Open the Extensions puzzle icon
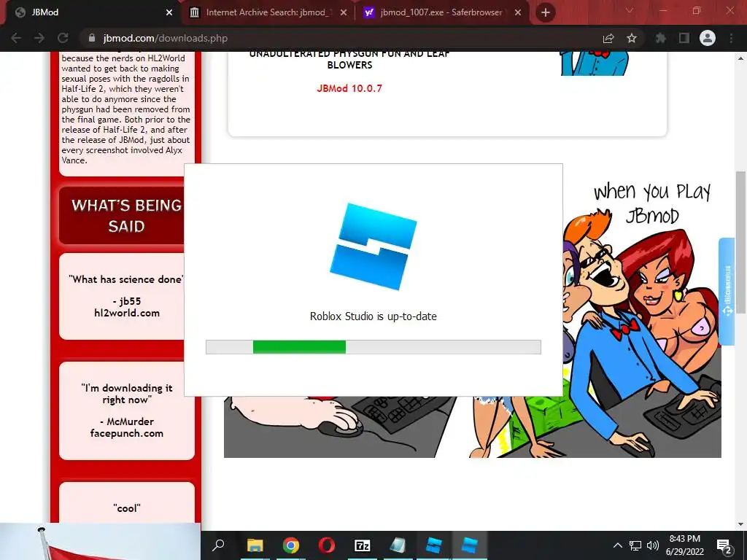Screen dimensions: 747x560 (x=660, y=38)
